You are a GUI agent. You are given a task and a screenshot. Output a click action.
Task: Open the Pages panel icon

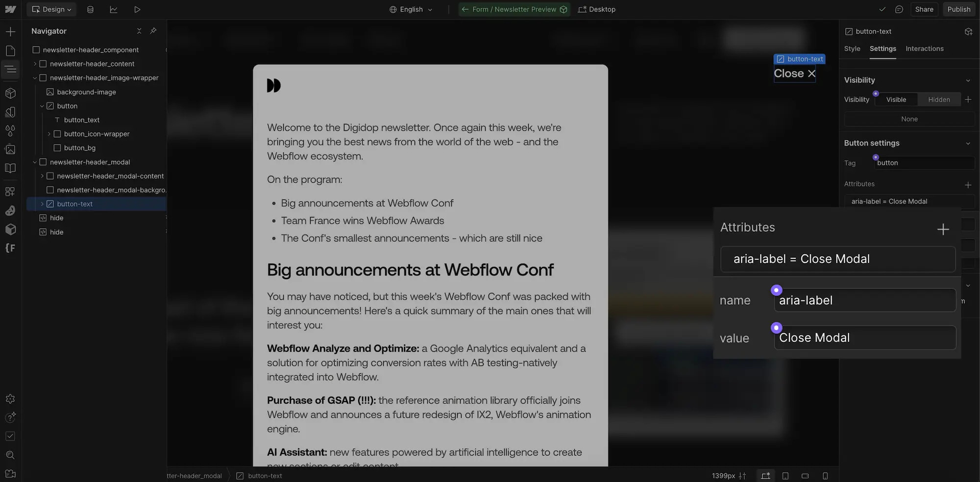tap(10, 50)
